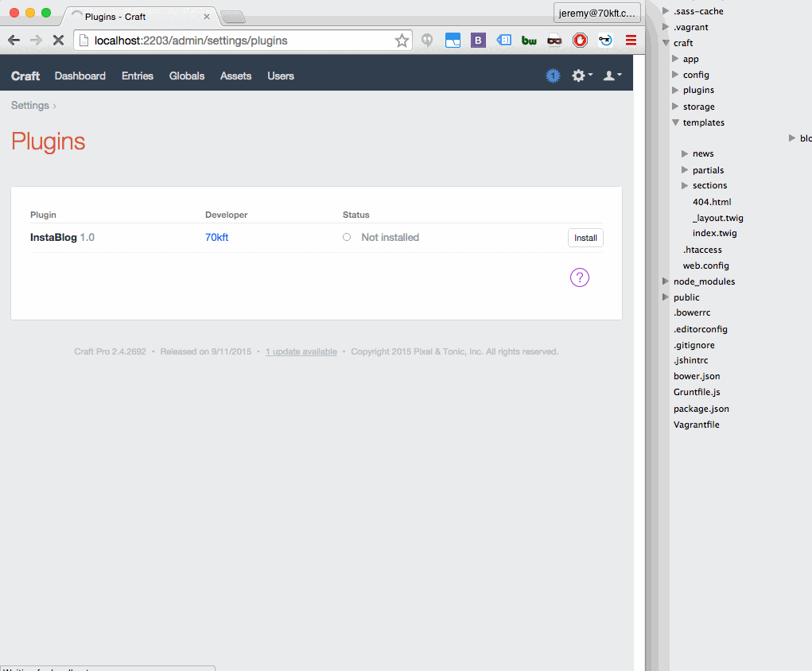Open the index.twig file
Screen dimensions: 812x671
point(715,233)
